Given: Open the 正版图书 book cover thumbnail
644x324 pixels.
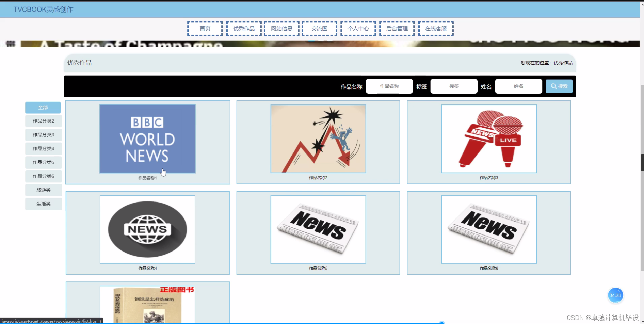Looking at the screenshot, I should (x=147, y=305).
